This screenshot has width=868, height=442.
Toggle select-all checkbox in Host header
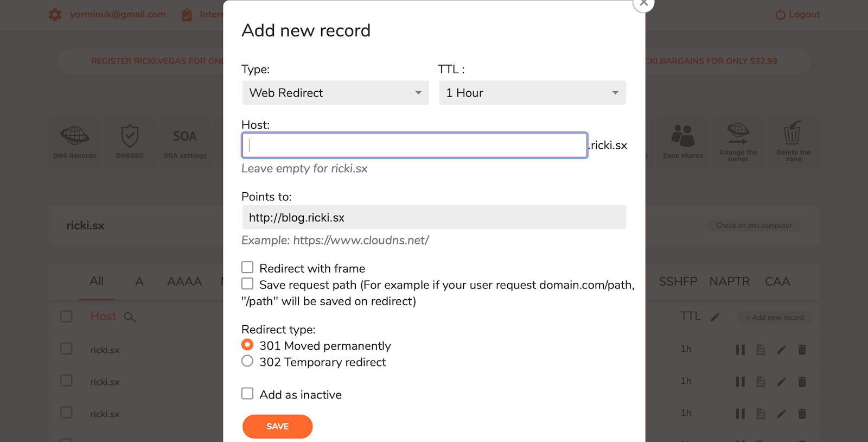point(66,317)
